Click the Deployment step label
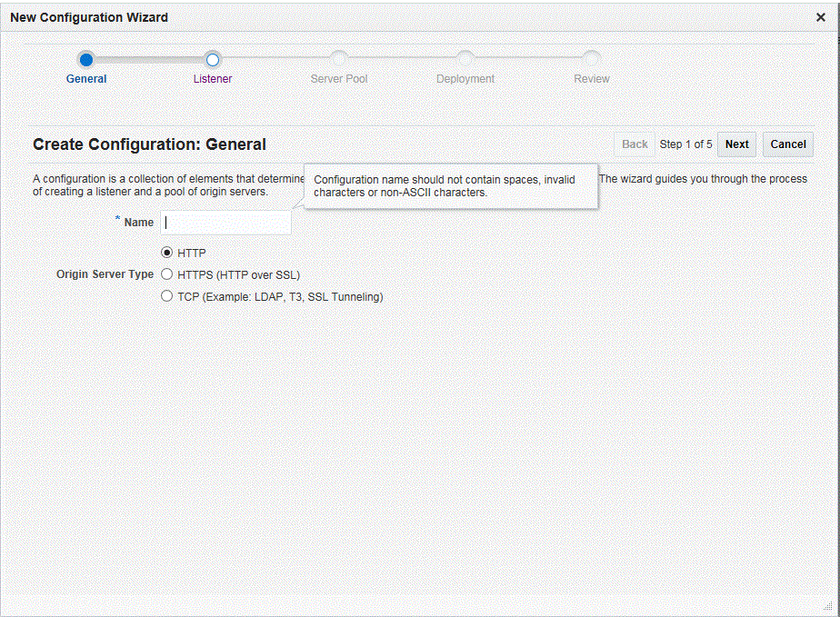The width and height of the screenshot is (840, 617). pyautogui.click(x=465, y=79)
